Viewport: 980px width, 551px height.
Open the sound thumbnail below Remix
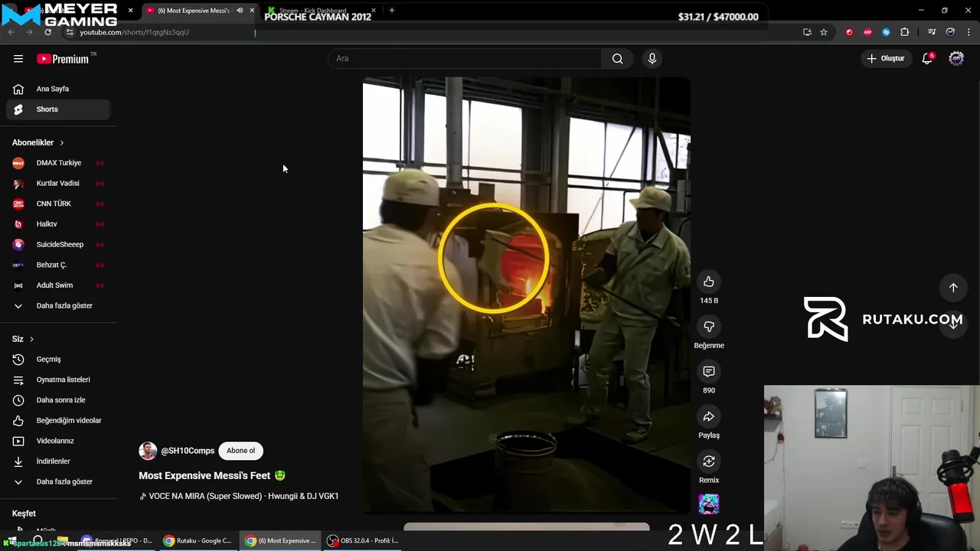[709, 504]
